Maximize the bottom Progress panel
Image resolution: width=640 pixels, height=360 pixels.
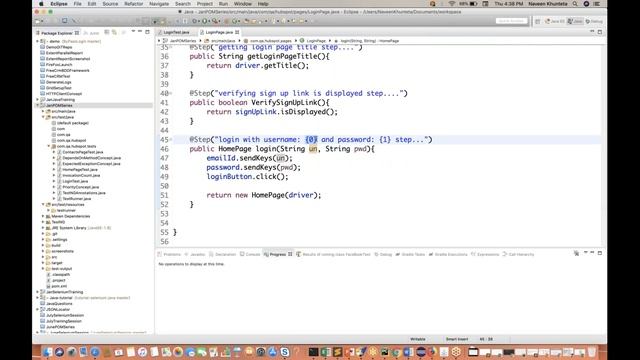[x=600, y=253]
